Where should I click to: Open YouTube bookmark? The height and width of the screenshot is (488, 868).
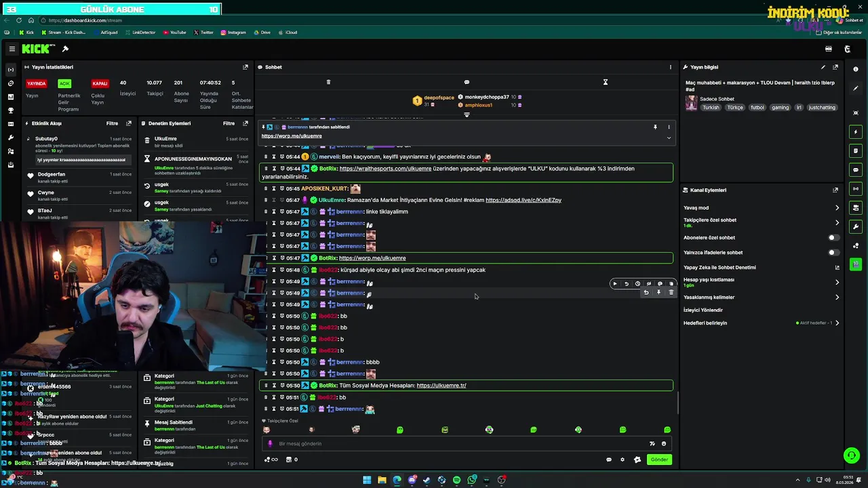pos(175,33)
